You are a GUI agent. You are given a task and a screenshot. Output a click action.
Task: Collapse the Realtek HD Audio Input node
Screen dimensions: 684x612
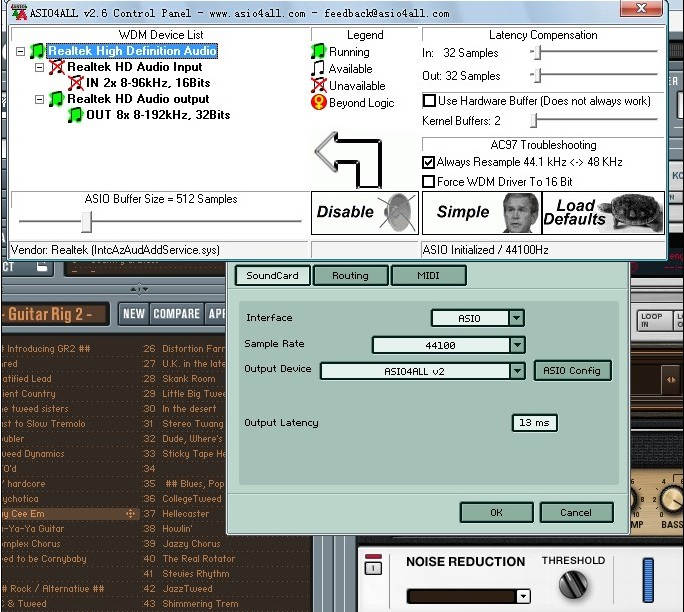[39, 68]
